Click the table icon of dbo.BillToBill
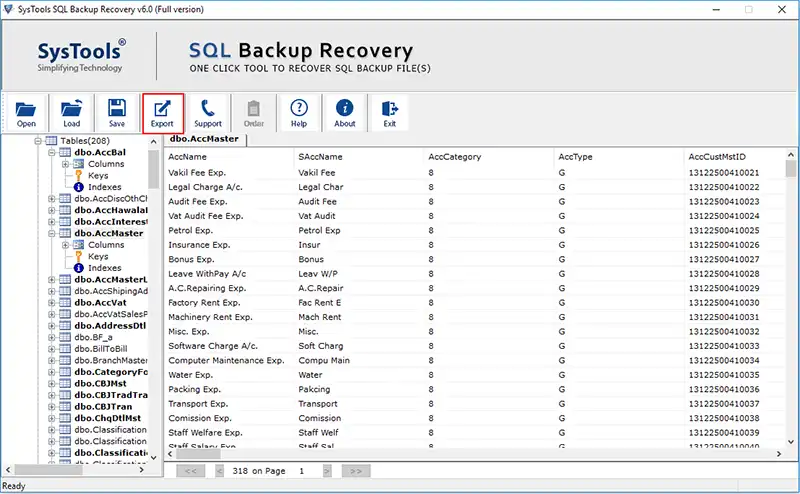The width and height of the screenshot is (800, 494). [65, 349]
